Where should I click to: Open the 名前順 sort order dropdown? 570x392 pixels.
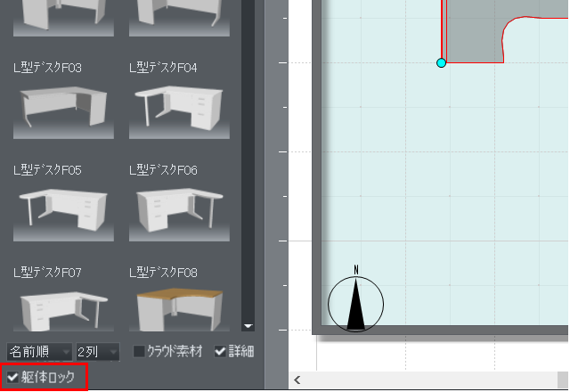point(39,352)
